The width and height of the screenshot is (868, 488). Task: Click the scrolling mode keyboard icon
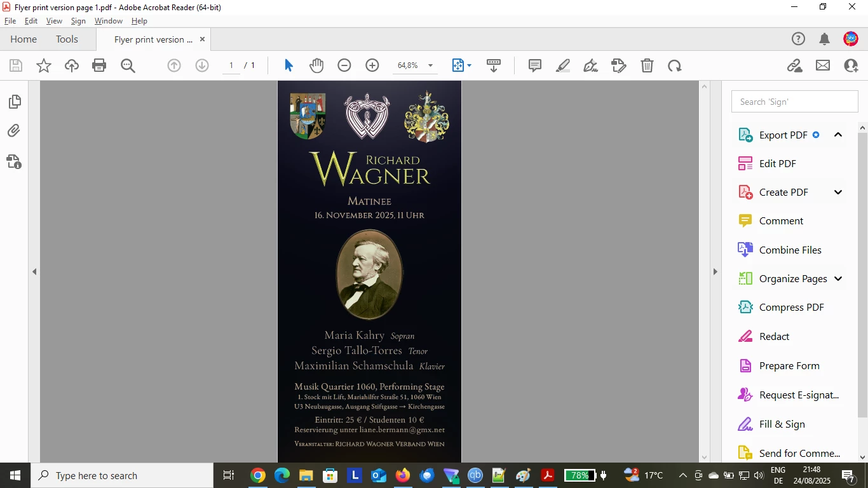494,65
